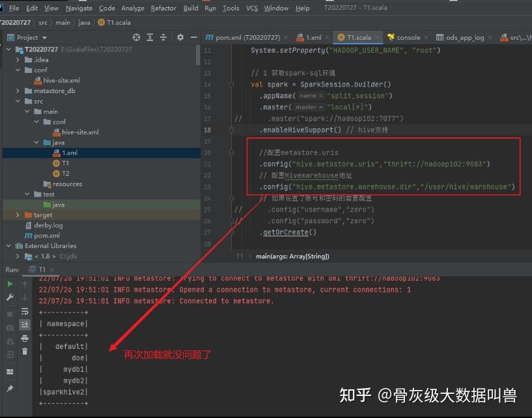Click the src breadcrumb in navigation bar
The image size is (532, 418).
tap(43, 23)
